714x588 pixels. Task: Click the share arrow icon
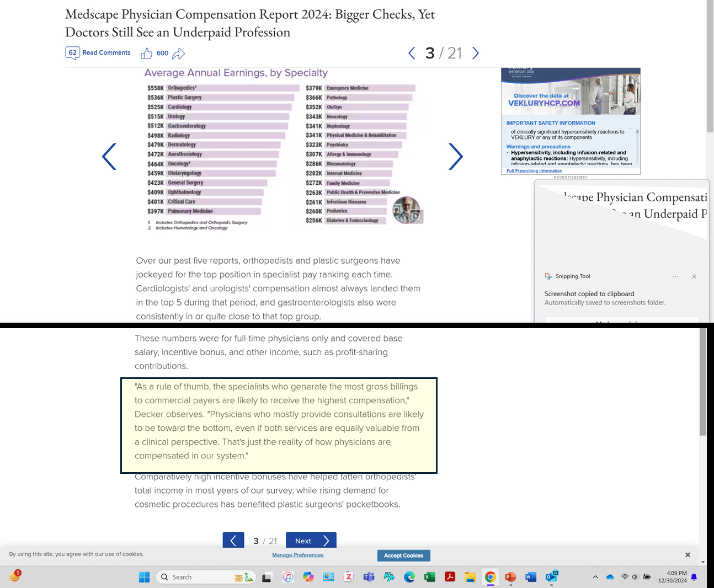click(178, 54)
